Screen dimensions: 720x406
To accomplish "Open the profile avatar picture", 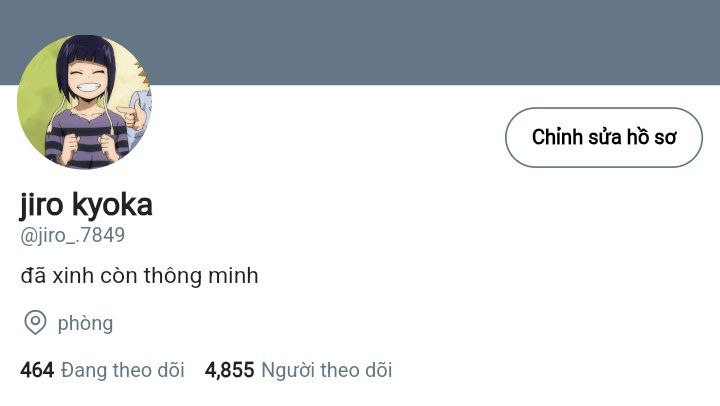I will [x=84, y=102].
